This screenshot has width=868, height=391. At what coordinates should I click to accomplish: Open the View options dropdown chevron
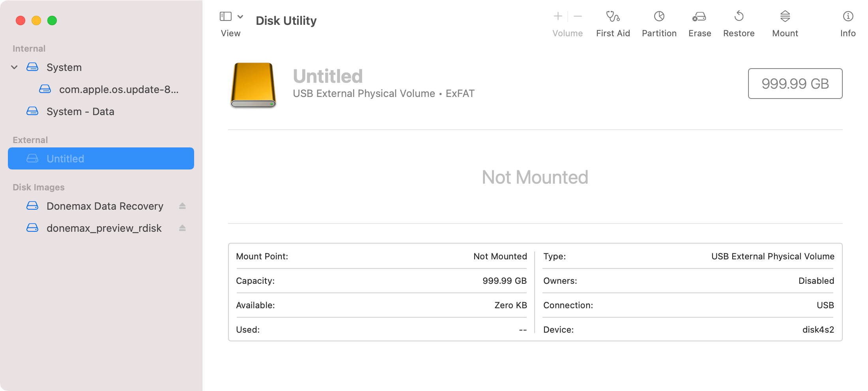(241, 16)
